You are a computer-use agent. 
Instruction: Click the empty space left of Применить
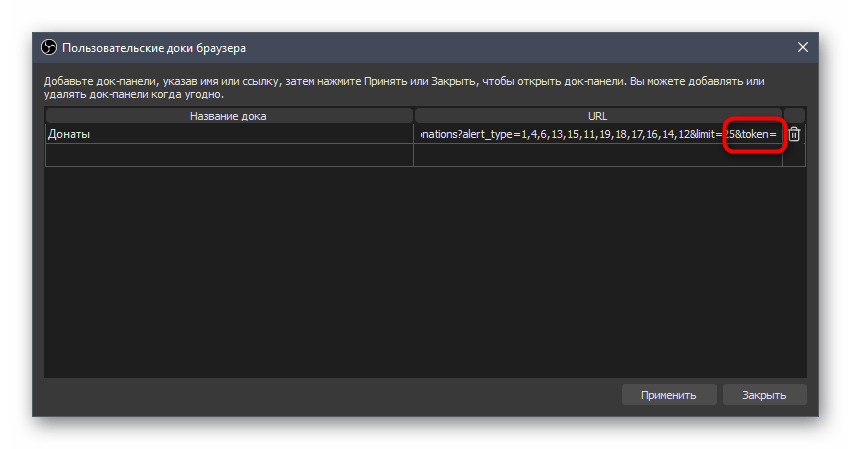point(330,394)
